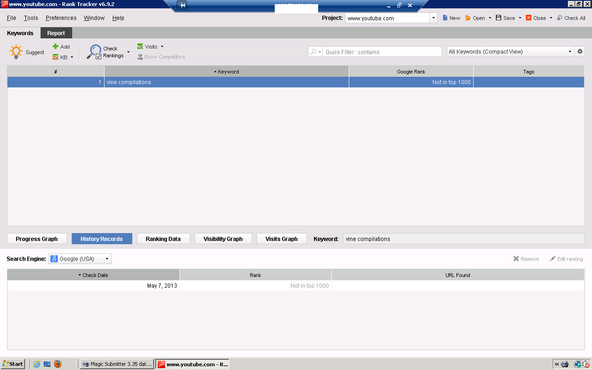
Task: Click the Edit ranking button
Action: pos(566,259)
